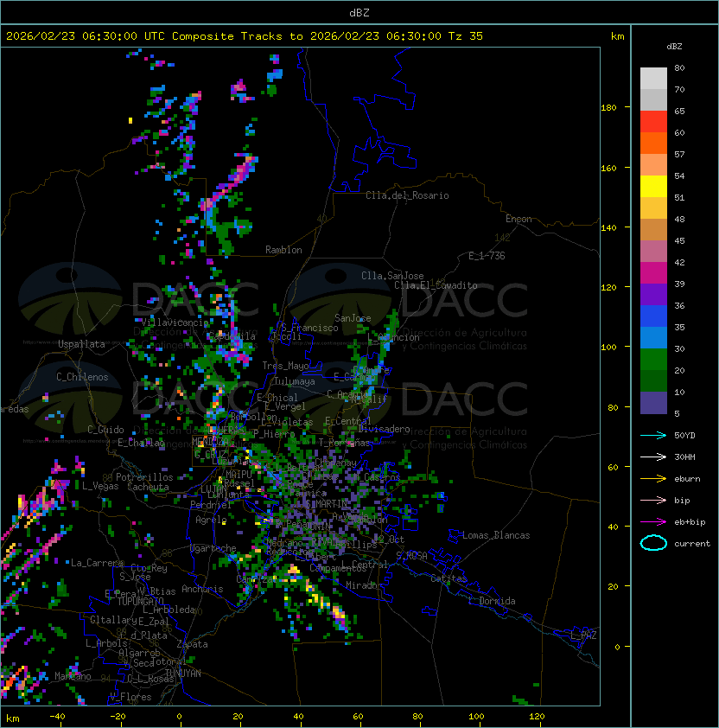Click the 'L_Vegas' map label
Viewport: 719px width, 728px height.
100,486
